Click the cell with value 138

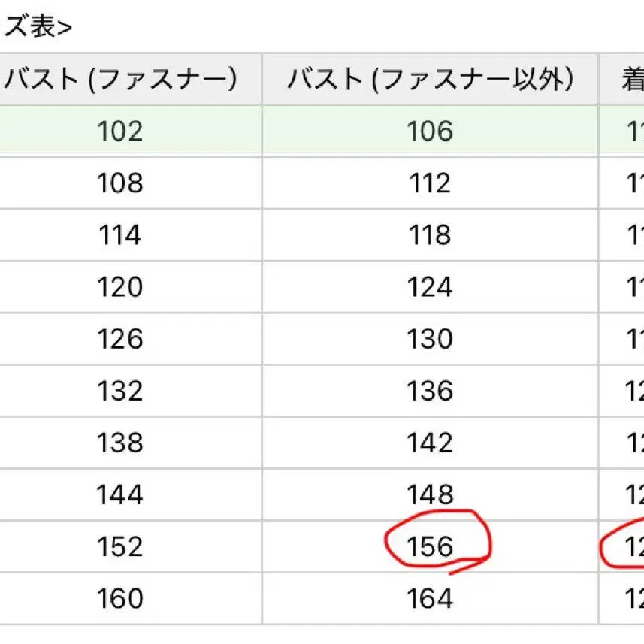point(120,443)
